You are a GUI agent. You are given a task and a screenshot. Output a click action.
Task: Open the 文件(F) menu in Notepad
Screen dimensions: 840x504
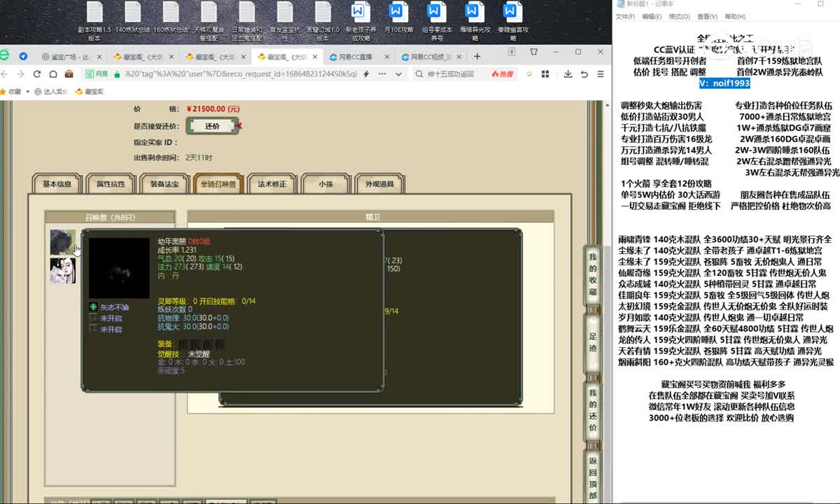(x=625, y=17)
